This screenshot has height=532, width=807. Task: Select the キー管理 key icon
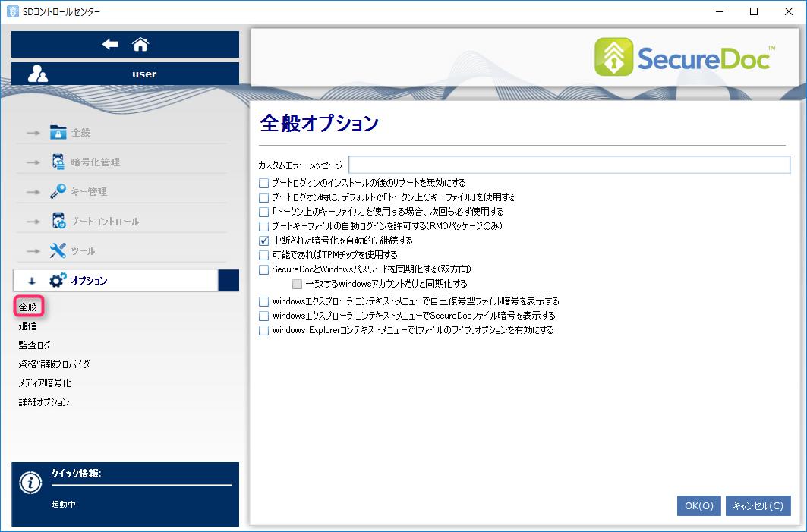tap(58, 191)
